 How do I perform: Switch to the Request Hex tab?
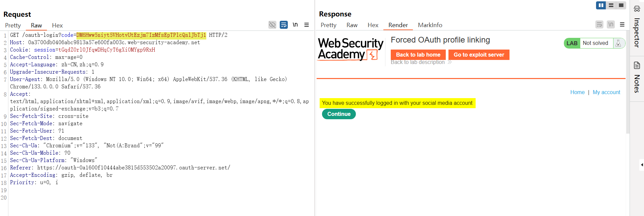[x=57, y=25]
